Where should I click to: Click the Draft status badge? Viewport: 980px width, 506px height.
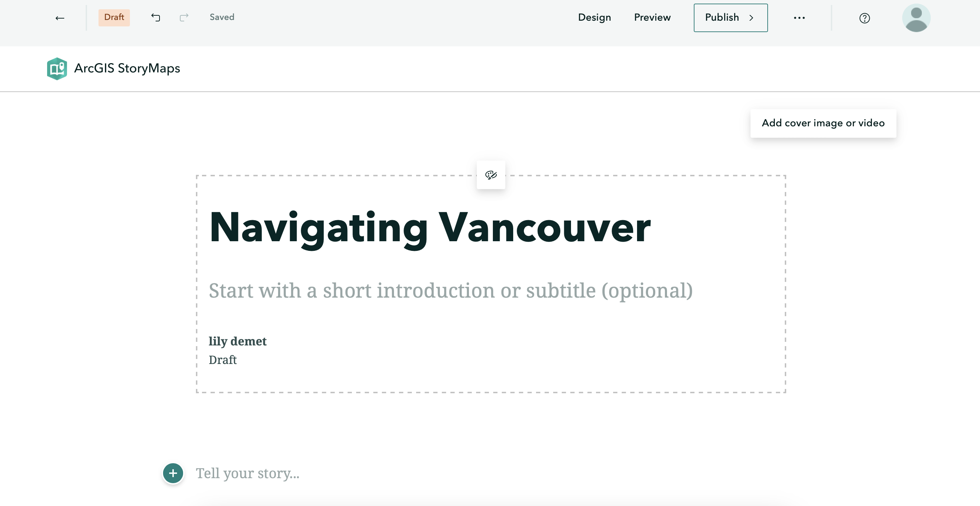coord(114,17)
